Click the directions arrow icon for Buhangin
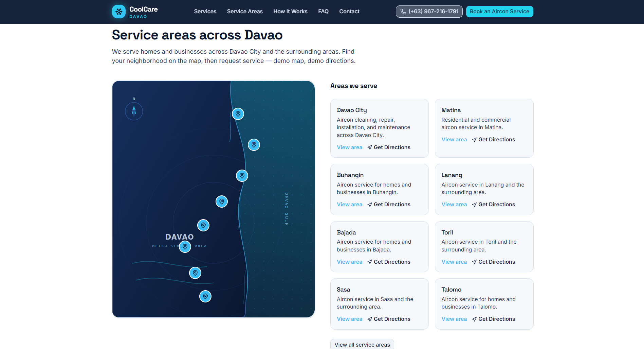The height and width of the screenshot is (349, 644). pos(370,205)
